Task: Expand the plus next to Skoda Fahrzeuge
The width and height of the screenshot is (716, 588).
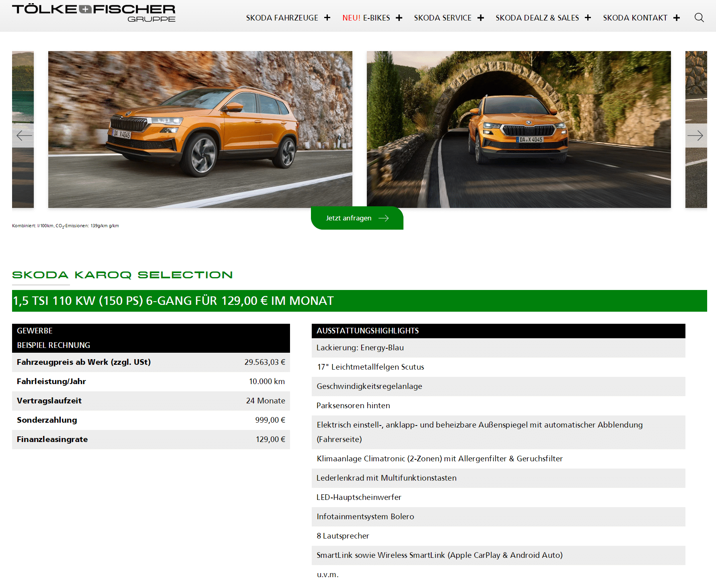Action: (x=327, y=18)
